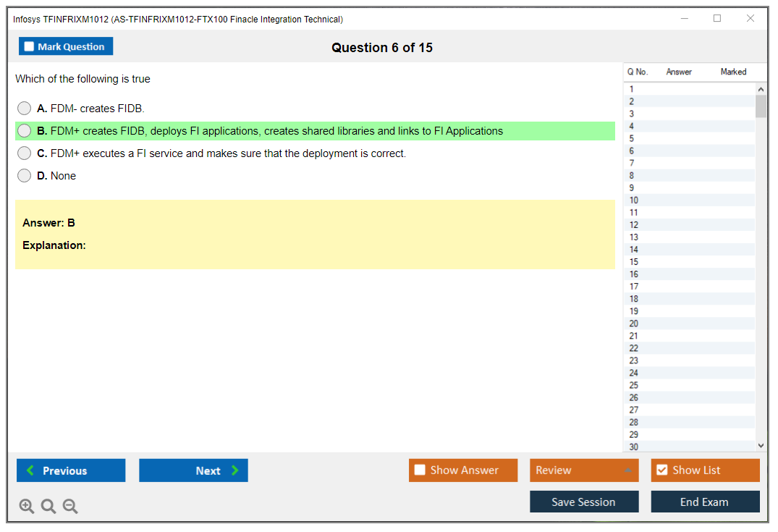Image resolution: width=778 pixels, height=532 pixels.
Task: Click the zoom out magnifier icon
Action: pyautogui.click(x=70, y=507)
